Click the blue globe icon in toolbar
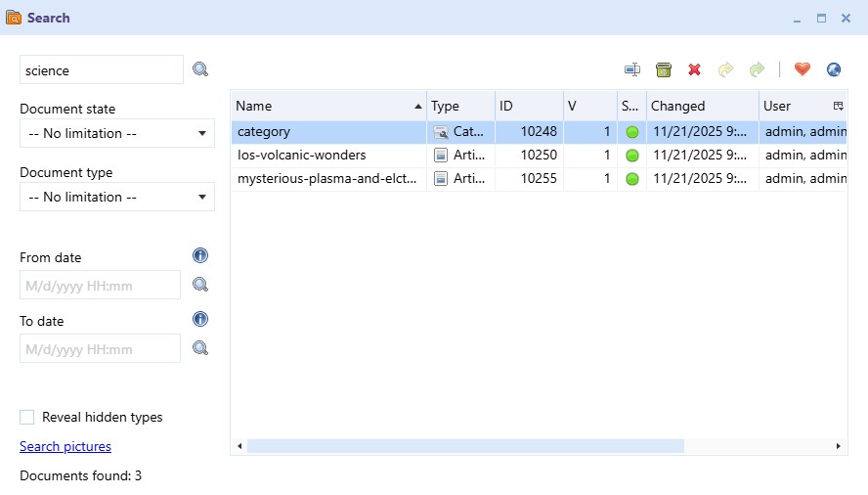The width and height of the screenshot is (868, 495). pos(833,69)
